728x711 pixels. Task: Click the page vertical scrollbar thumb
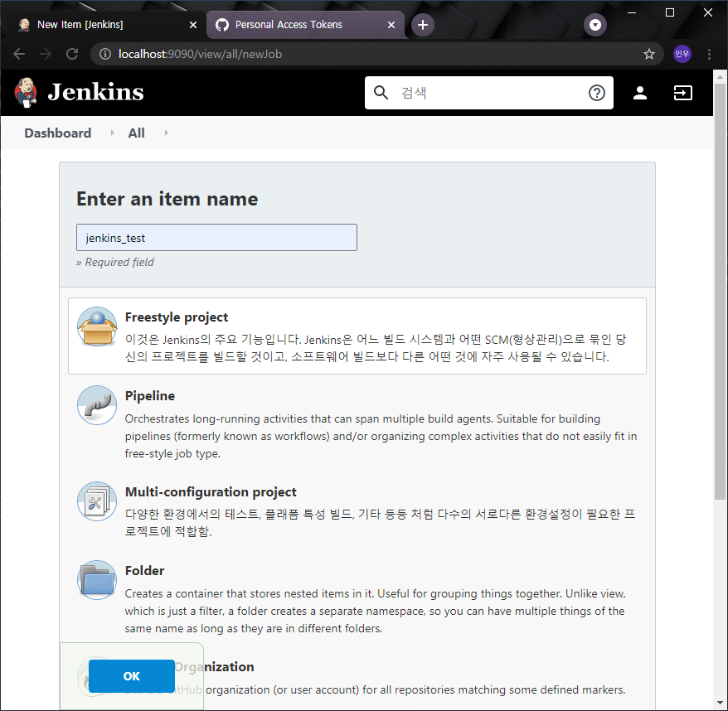point(720,291)
